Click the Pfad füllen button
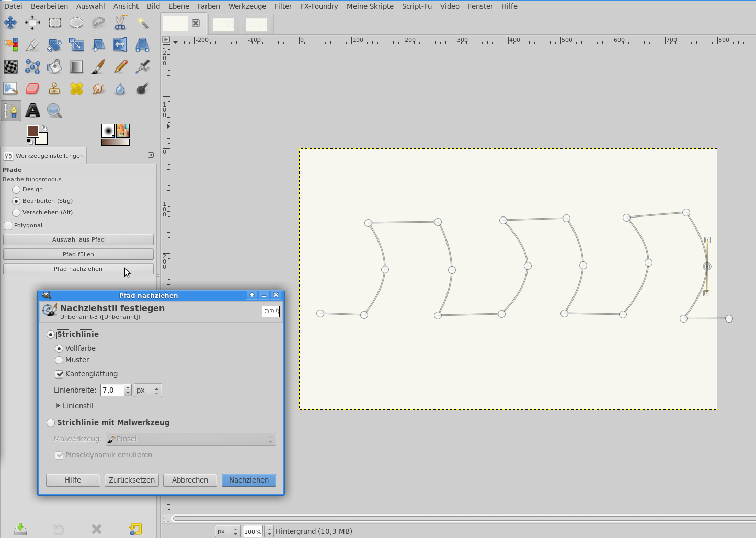The width and height of the screenshot is (756, 538). point(78,254)
